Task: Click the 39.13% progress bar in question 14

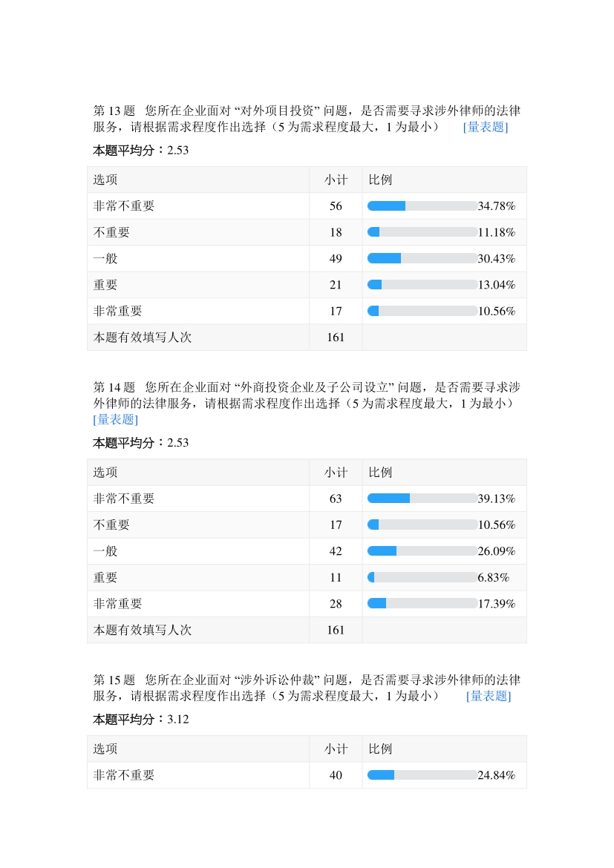Action: click(422, 499)
